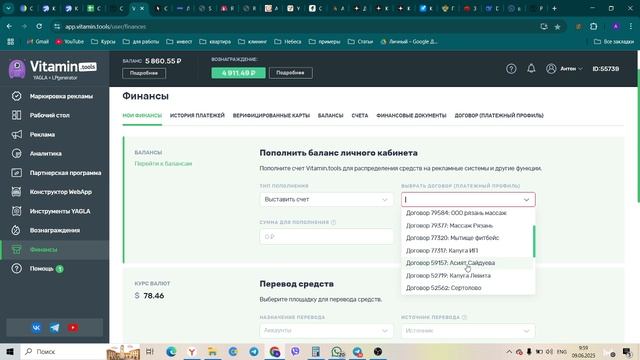This screenshot has width=640, height=360.
Task: Open Тип пополнения dropdown Выставить счет
Action: [326, 200]
